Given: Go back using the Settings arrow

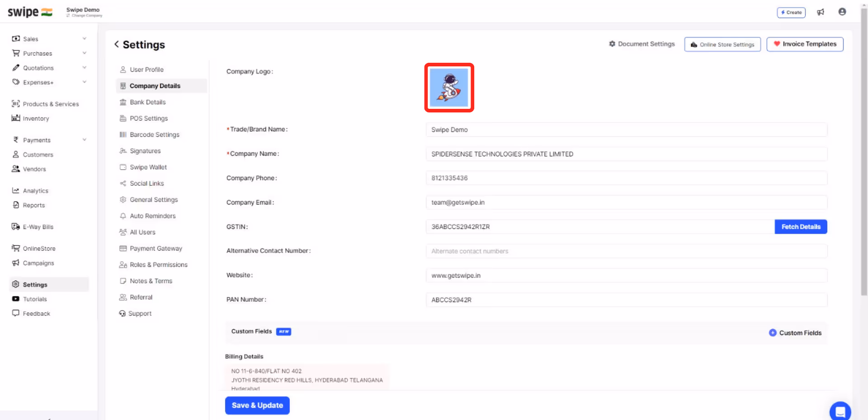Looking at the screenshot, I should coord(117,44).
